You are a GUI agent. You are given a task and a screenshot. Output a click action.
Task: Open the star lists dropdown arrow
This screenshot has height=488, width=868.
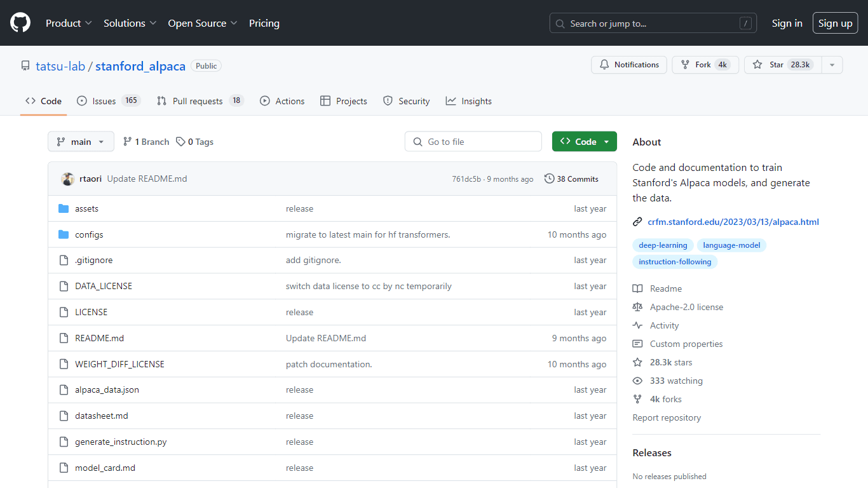[x=832, y=65]
